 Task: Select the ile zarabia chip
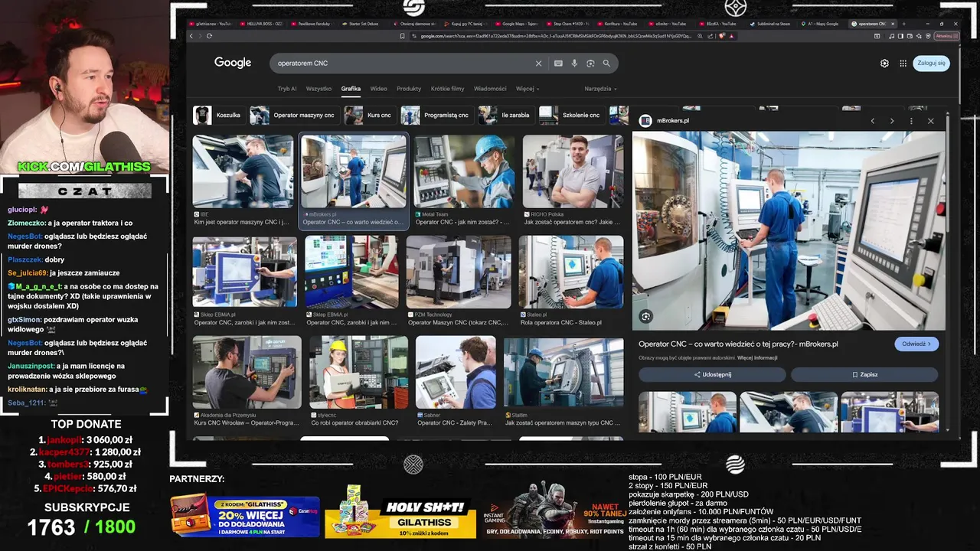click(505, 116)
